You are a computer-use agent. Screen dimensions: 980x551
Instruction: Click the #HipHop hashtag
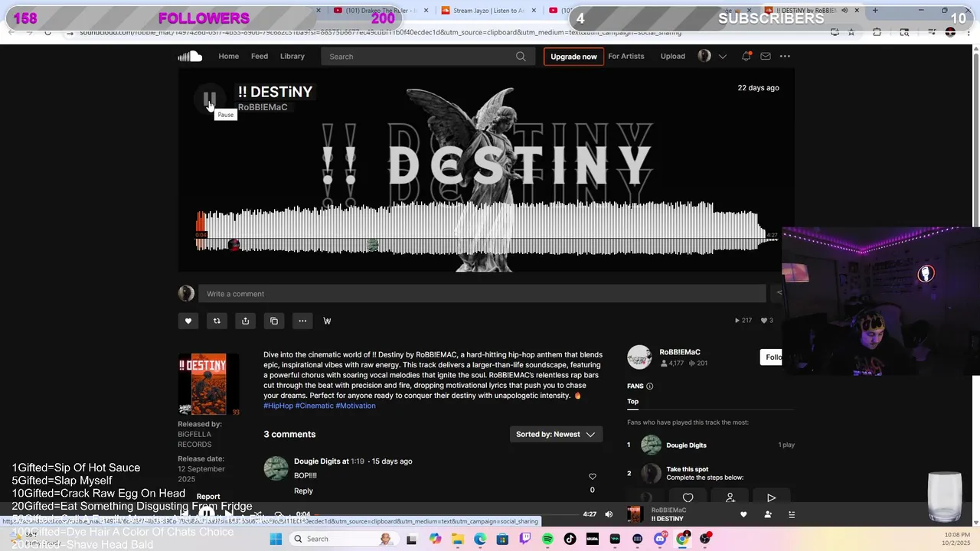278,406
